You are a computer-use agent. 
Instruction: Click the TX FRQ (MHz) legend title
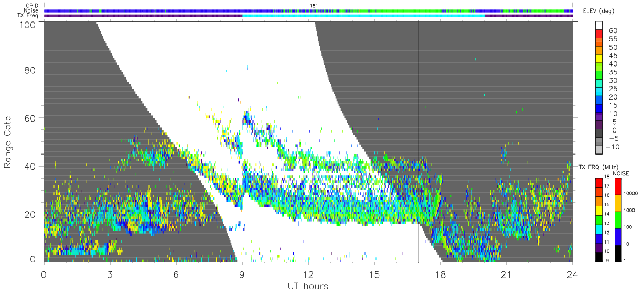click(x=599, y=167)
